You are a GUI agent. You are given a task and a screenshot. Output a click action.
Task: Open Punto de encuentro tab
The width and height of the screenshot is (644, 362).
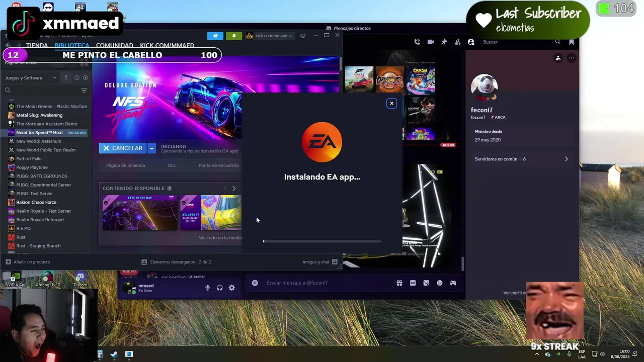[x=218, y=165]
